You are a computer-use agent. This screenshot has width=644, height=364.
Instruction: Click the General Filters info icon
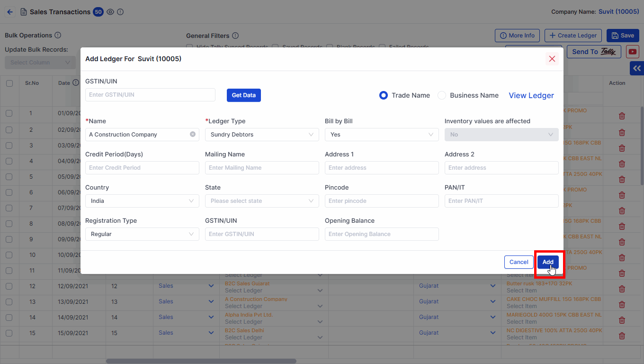pyautogui.click(x=235, y=36)
